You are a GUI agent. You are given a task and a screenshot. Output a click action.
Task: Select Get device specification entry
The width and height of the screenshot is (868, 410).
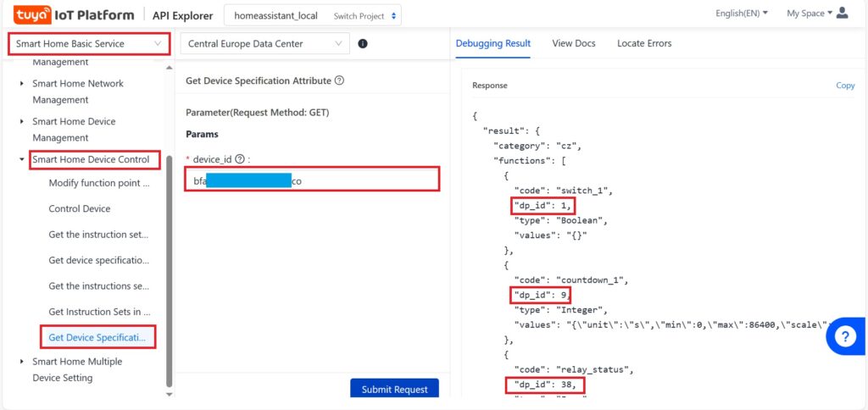point(99,260)
